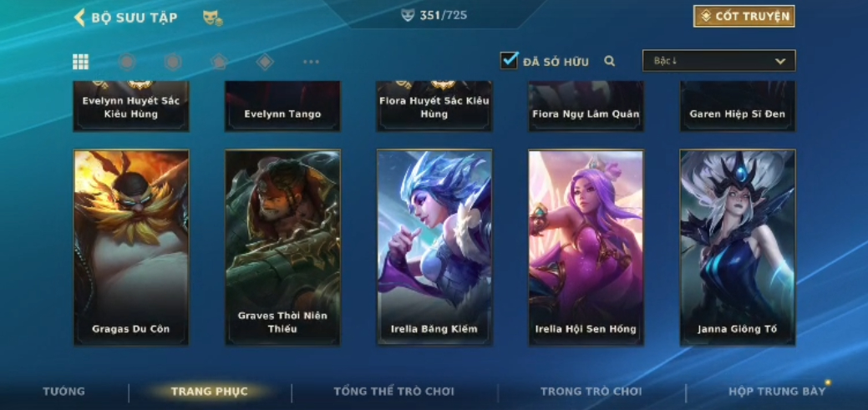Choose the Graves Thời Niên Thiếu skin card
This screenshot has height=410, width=868.
click(283, 247)
